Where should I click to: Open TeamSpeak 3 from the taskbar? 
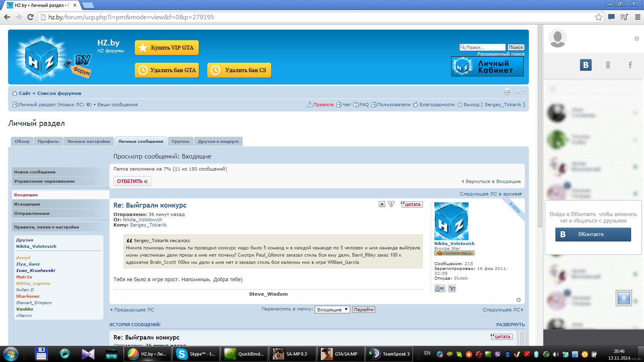coord(389,354)
